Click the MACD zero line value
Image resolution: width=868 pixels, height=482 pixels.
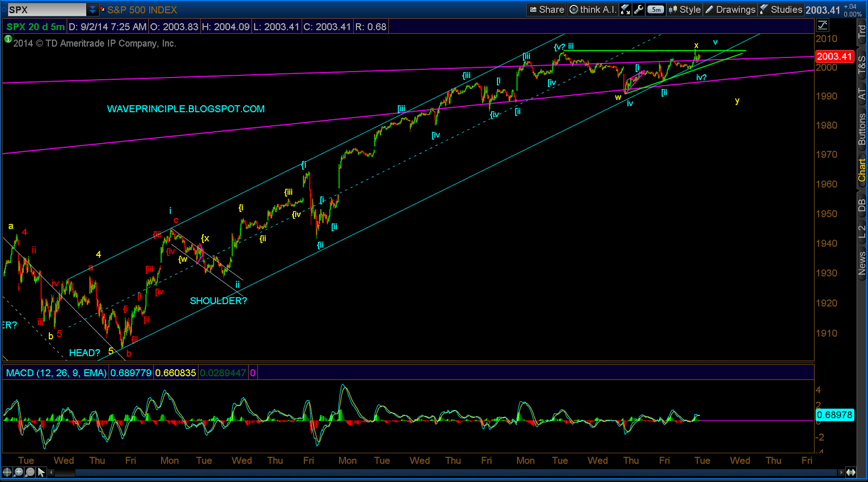click(253, 373)
